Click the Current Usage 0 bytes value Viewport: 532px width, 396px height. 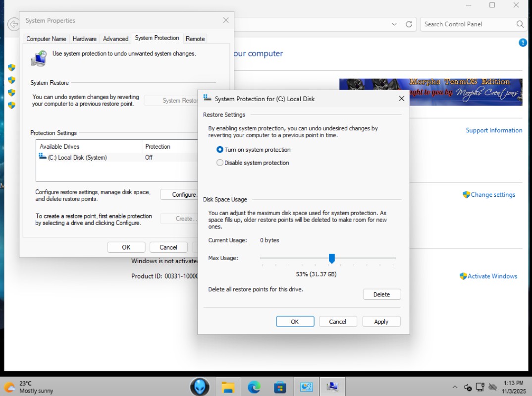coord(270,240)
